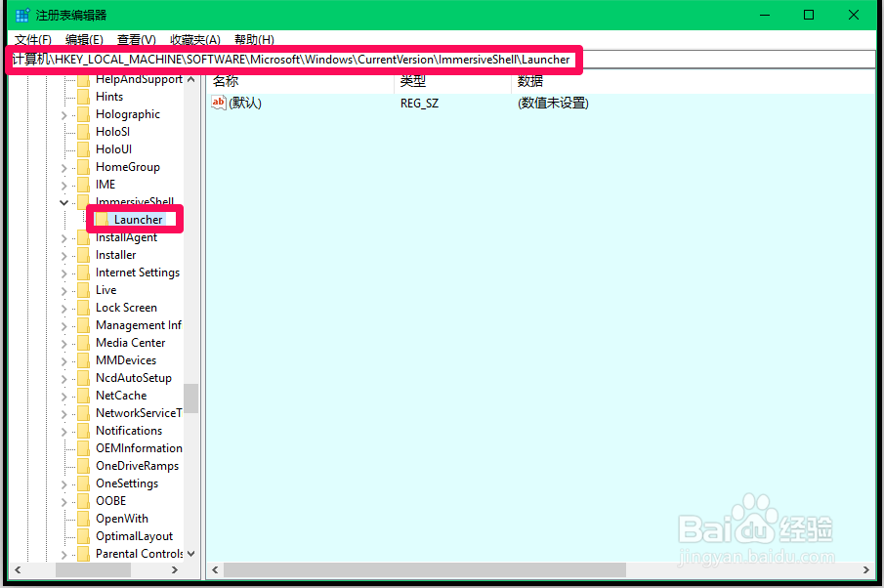Select the Management Inf tree key

[x=139, y=325]
